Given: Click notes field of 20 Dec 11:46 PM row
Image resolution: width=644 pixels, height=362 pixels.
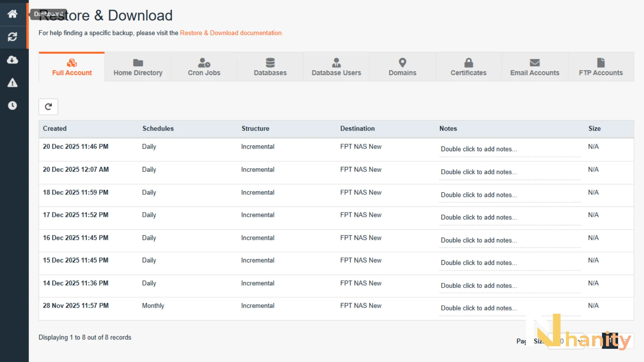Looking at the screenshot, I should (510, 149).
